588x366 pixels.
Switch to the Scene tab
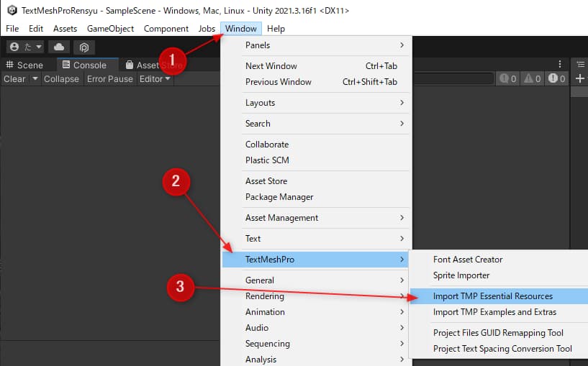(x=24, y=65)
